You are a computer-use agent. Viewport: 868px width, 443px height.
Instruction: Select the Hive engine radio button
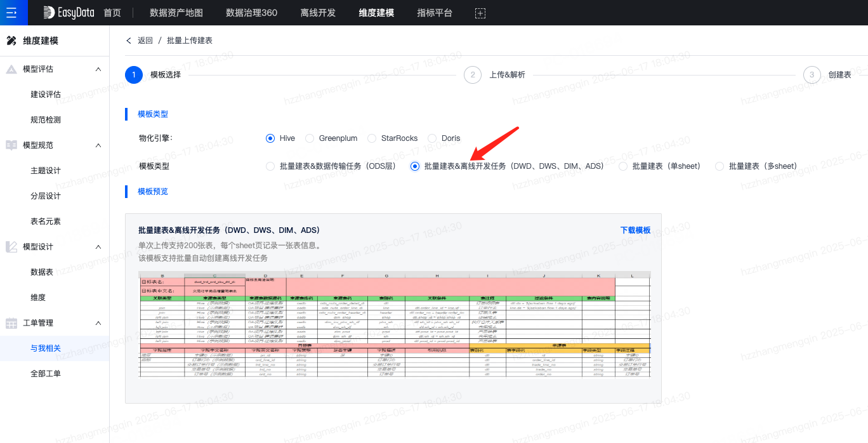point(270,138)
